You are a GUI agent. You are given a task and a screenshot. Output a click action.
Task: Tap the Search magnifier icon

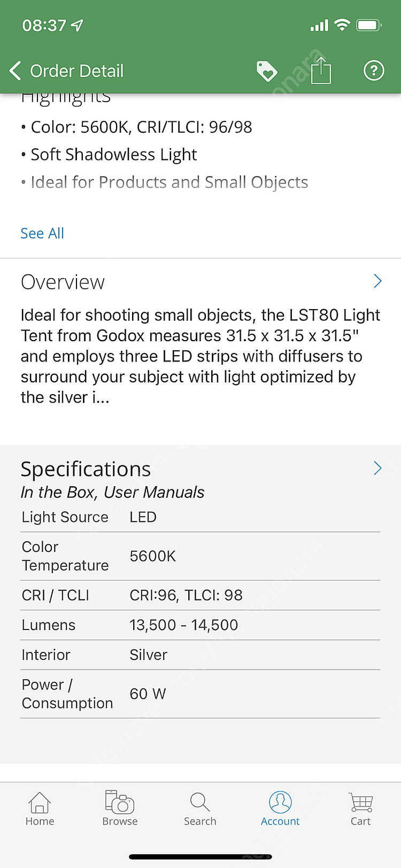coord(200,802)
